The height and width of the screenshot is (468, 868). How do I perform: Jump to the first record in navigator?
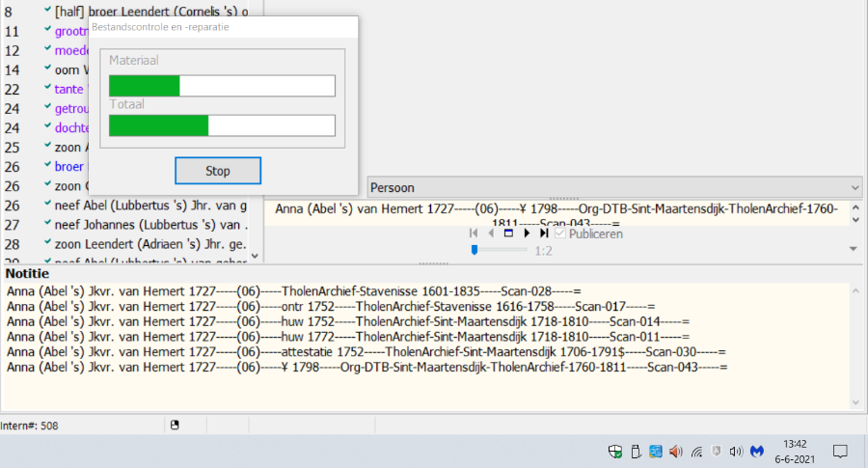coord(474,234)
